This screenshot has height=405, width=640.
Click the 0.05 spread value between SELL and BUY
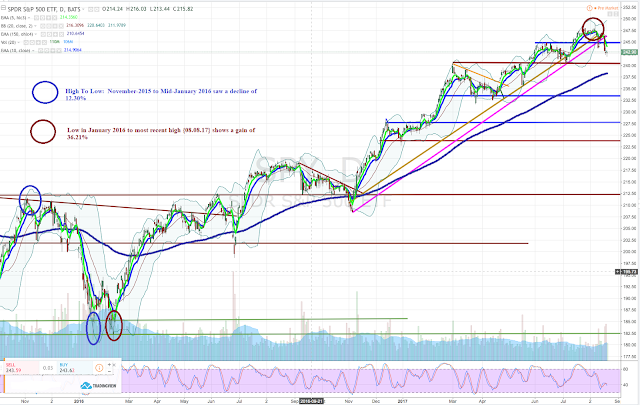click(48, 368)
